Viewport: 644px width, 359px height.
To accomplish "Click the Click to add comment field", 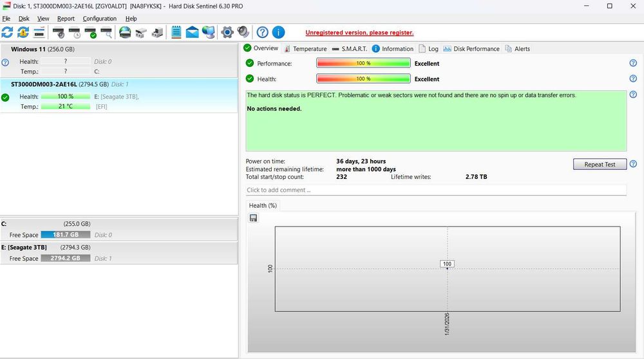I will click(436, 190).
